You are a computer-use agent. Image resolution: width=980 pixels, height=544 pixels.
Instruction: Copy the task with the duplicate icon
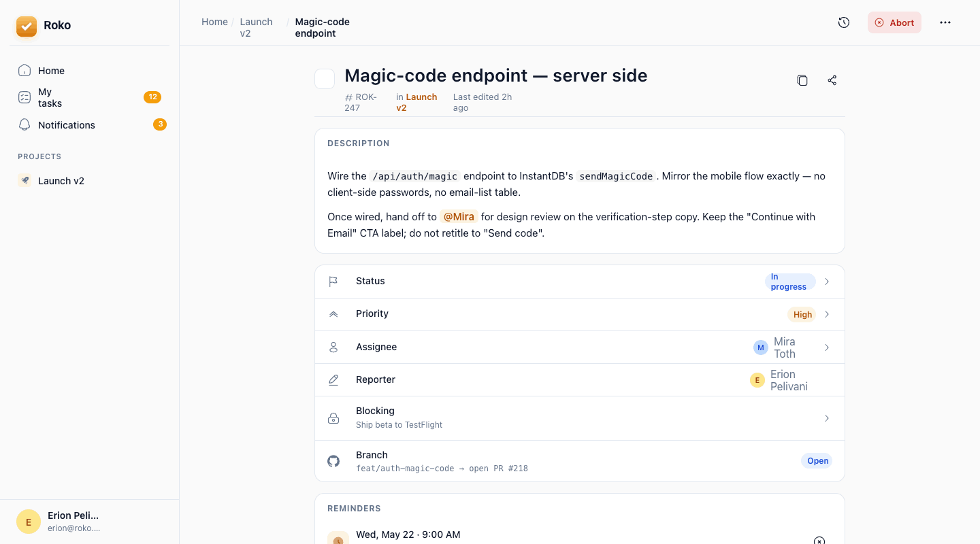[802, 80]
